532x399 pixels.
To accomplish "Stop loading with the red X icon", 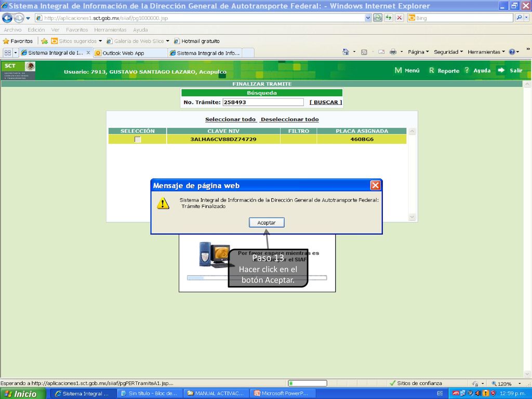I will [x=400, y=18].
